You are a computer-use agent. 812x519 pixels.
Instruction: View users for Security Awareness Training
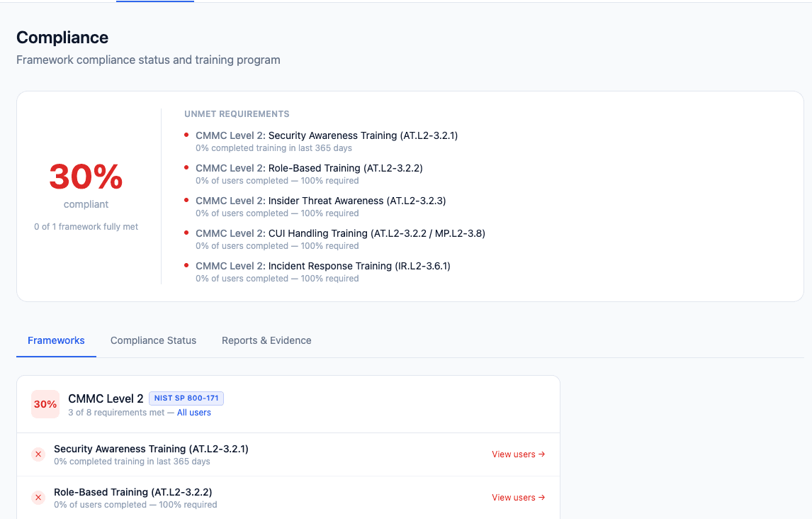(x=519, y=454)
